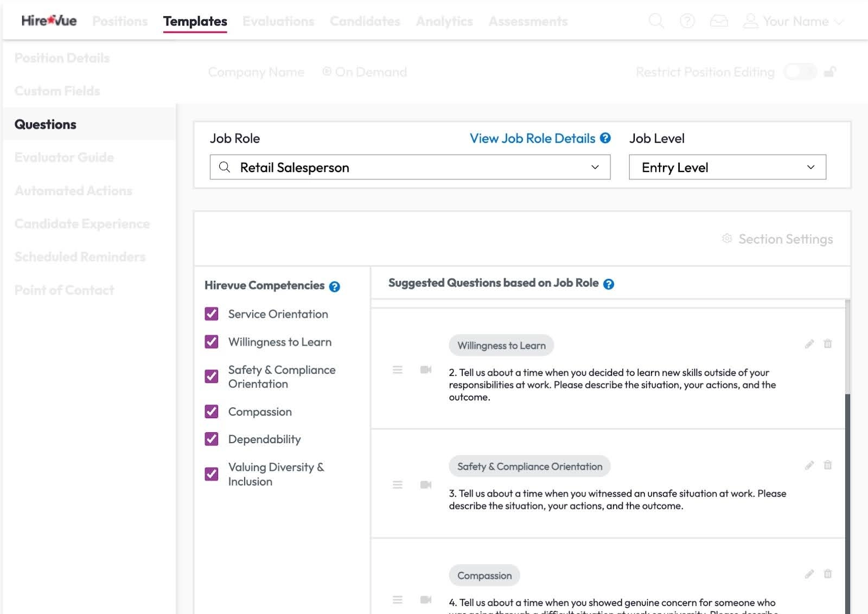The image size is (868, 614).
Task: Click View Job Role Details link
Action: pyautogui.click(x=533, y=138)
